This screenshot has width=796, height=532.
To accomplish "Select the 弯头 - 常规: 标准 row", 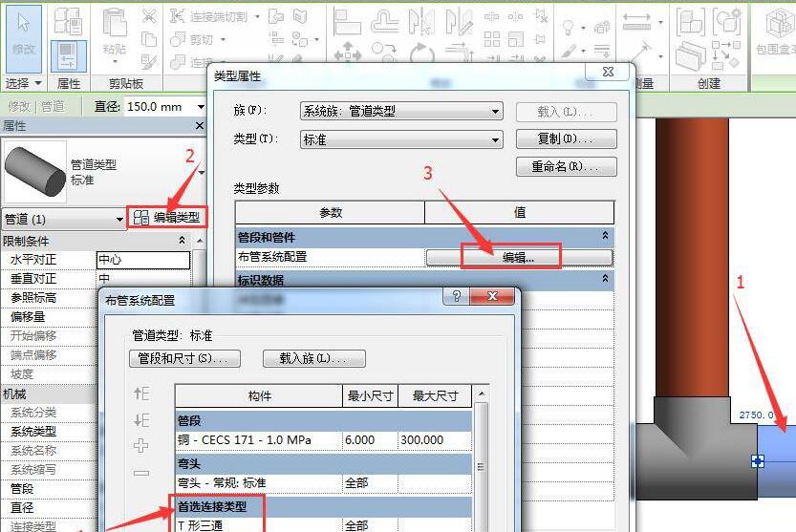I will click(x=323, y=482).
